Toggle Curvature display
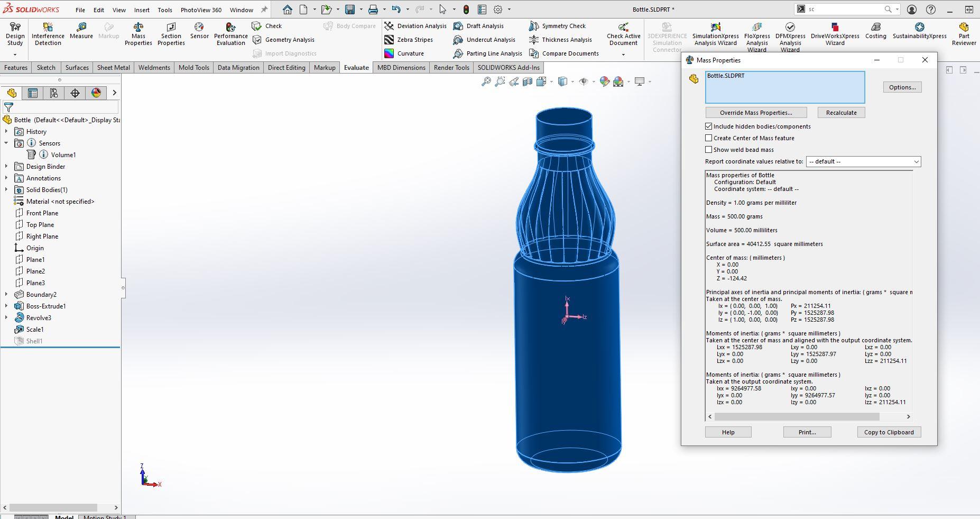 tap(404, 53)
